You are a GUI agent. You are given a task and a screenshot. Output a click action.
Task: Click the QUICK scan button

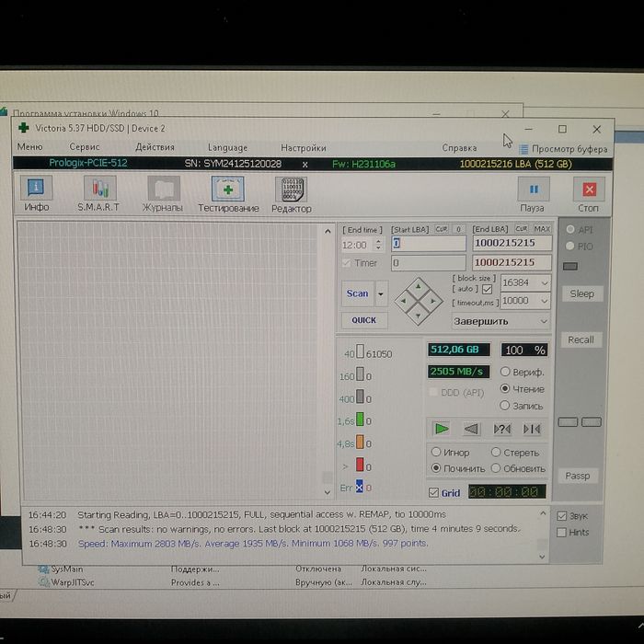click(x=364, y=320)
